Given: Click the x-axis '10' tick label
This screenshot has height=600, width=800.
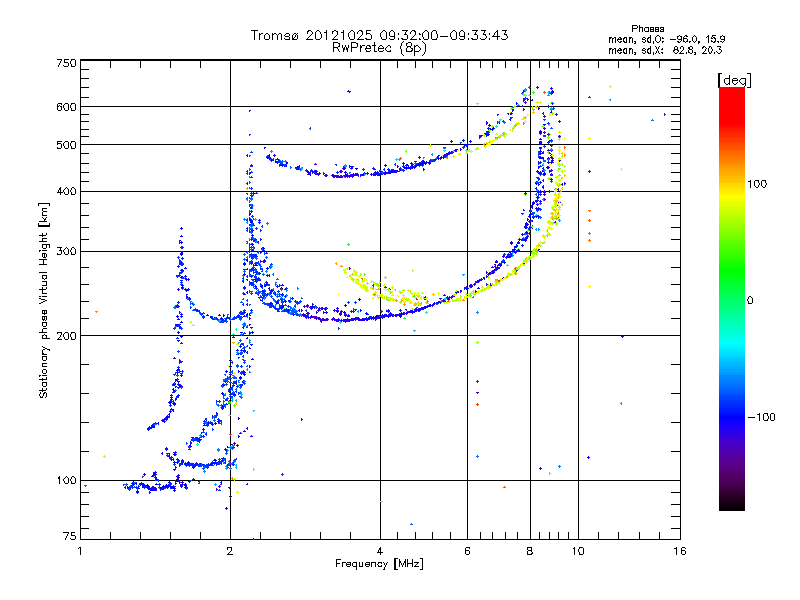Looking at the screenshot, I should [578, 551].
